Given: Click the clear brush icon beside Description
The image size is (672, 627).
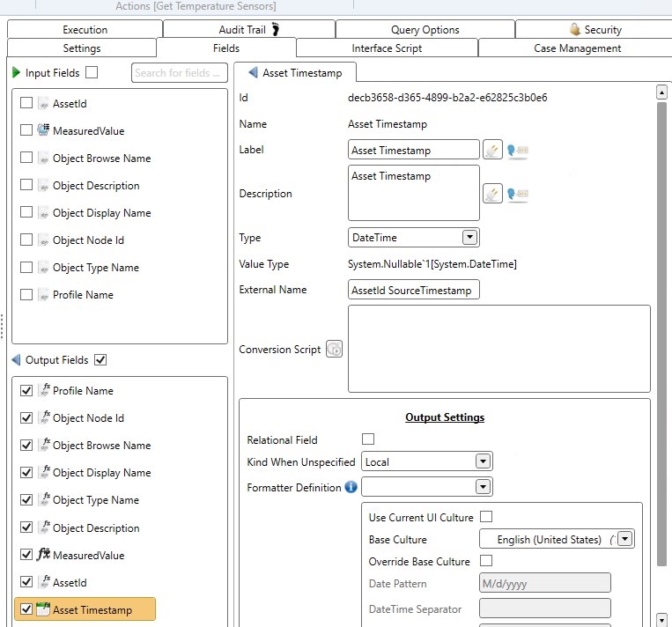Looking at the screenshot, I should tap(492, 194).
